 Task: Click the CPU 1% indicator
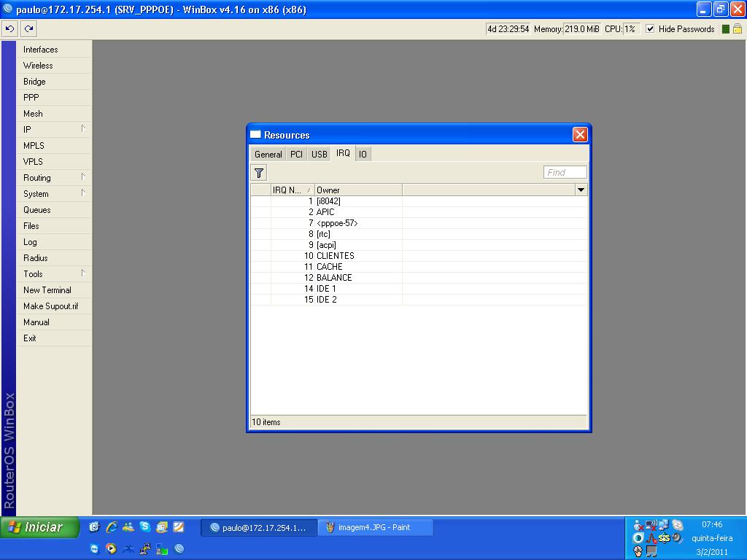(x=631, y=29)
